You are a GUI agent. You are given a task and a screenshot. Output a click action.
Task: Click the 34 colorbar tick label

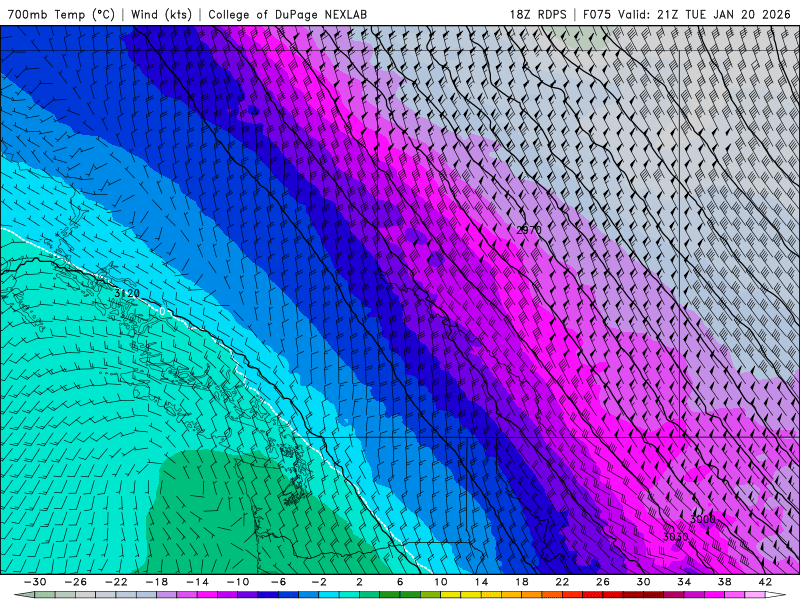684,582
